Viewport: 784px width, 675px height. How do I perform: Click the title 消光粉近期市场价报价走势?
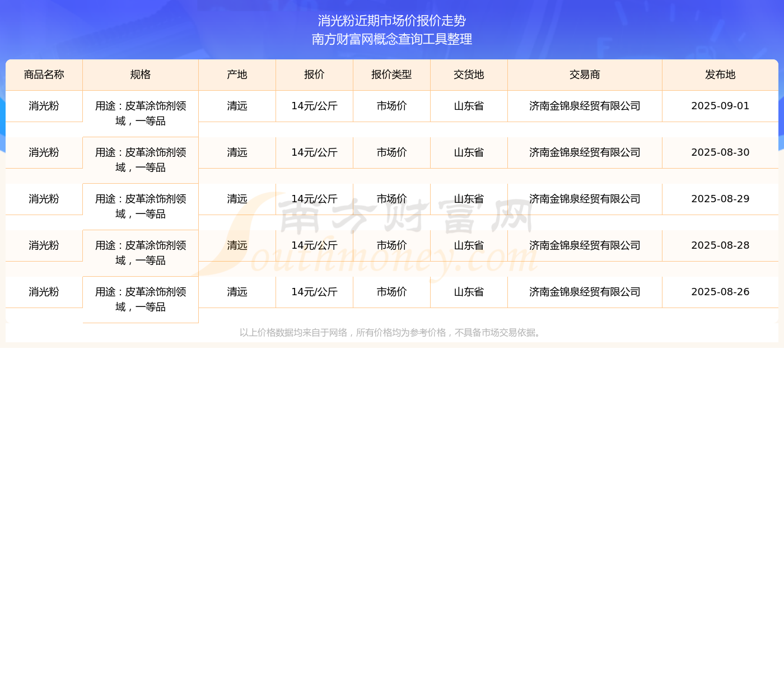(392, 21)
